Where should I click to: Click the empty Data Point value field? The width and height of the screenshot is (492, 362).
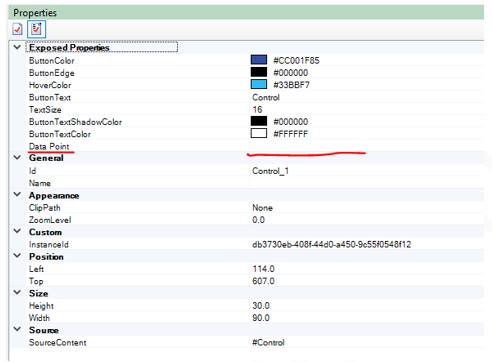[x=367, y=146]
